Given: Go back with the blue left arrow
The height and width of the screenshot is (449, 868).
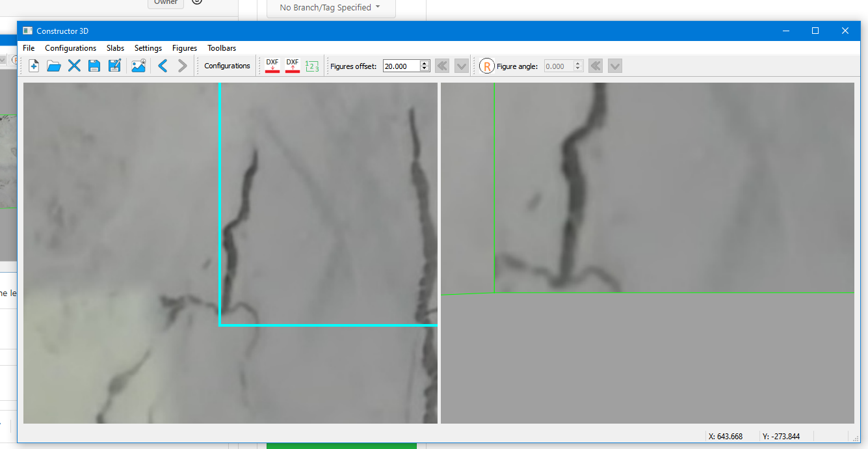Looking at the screenshot, I should 163,66.
